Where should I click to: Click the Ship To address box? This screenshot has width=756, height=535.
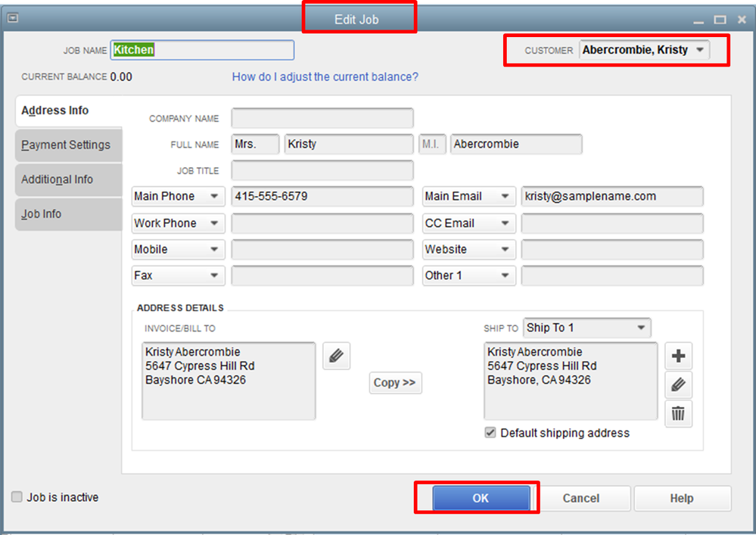pos(571,381)
